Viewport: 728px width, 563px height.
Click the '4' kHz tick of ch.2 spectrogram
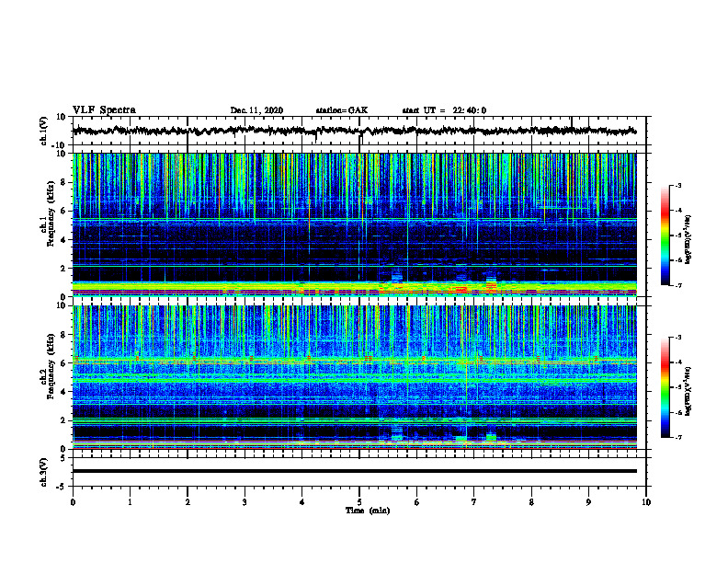(64, 393)
